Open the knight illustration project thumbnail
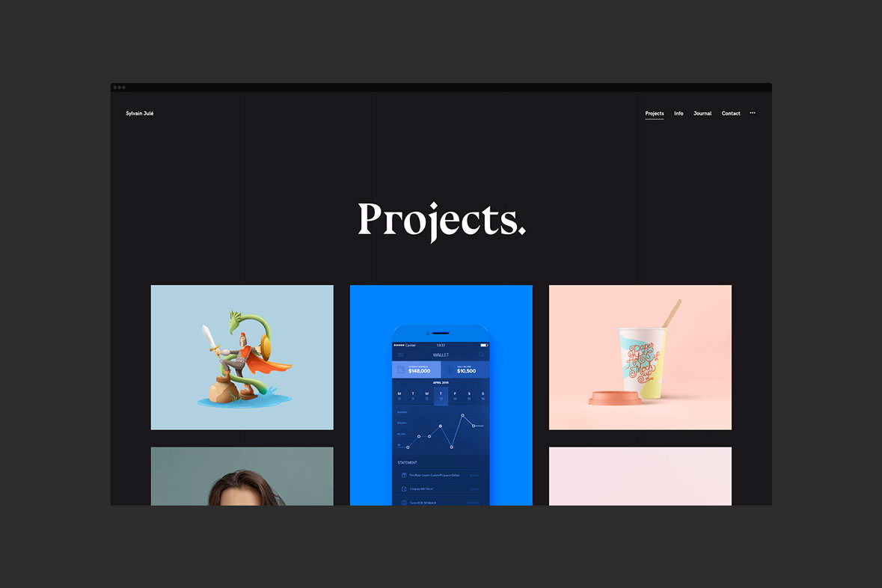 (242, 358)
